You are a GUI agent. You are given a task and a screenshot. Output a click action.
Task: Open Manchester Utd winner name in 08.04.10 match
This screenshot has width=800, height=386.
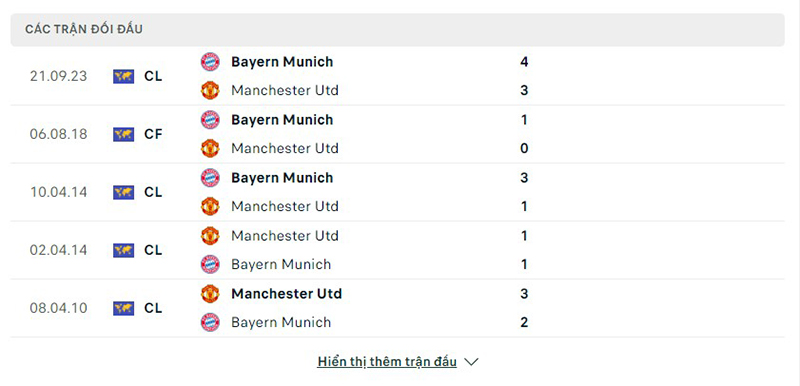click(x=286, y=294)
